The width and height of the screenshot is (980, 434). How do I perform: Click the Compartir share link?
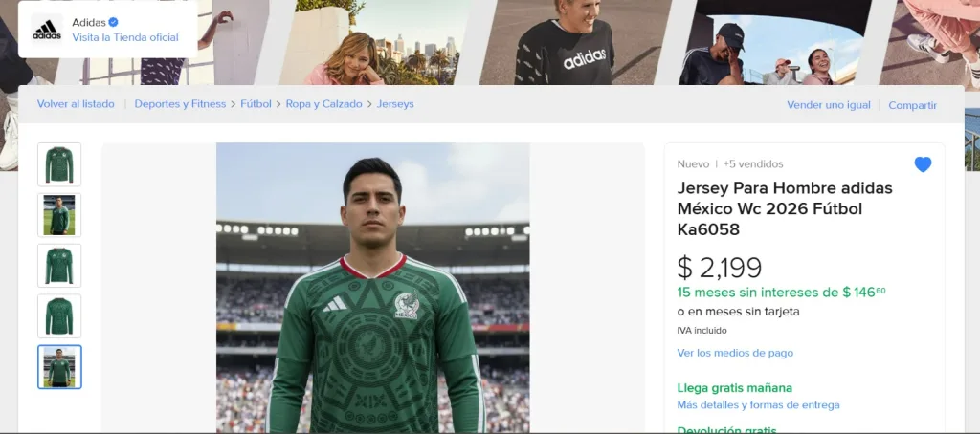(912, 105)
